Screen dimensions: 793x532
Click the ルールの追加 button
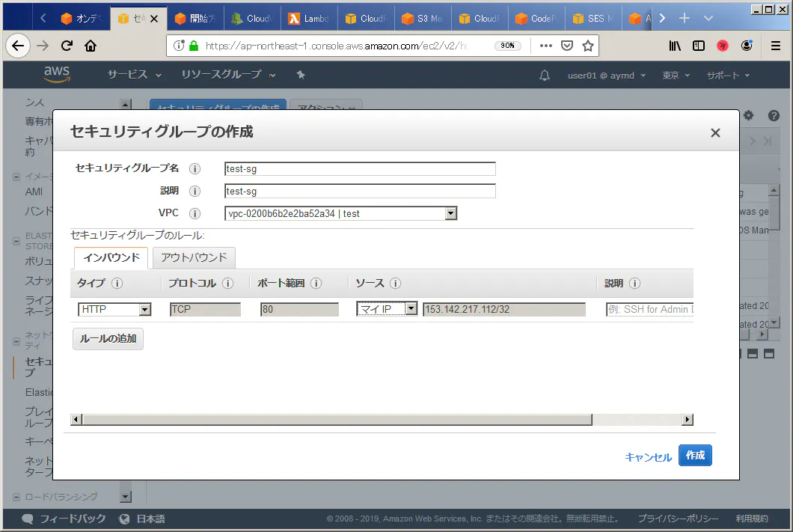108,339
